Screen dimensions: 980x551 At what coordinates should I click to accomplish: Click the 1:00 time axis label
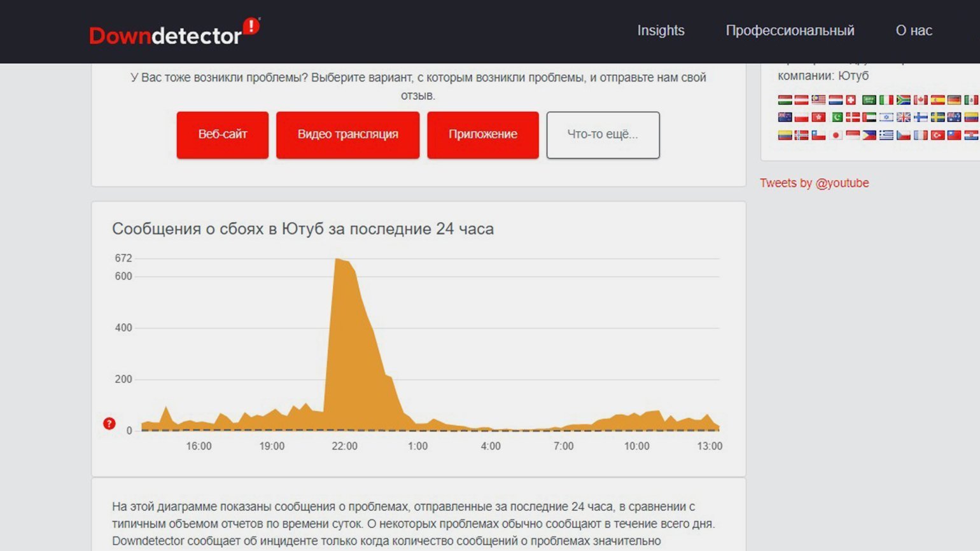coord(417,446)
